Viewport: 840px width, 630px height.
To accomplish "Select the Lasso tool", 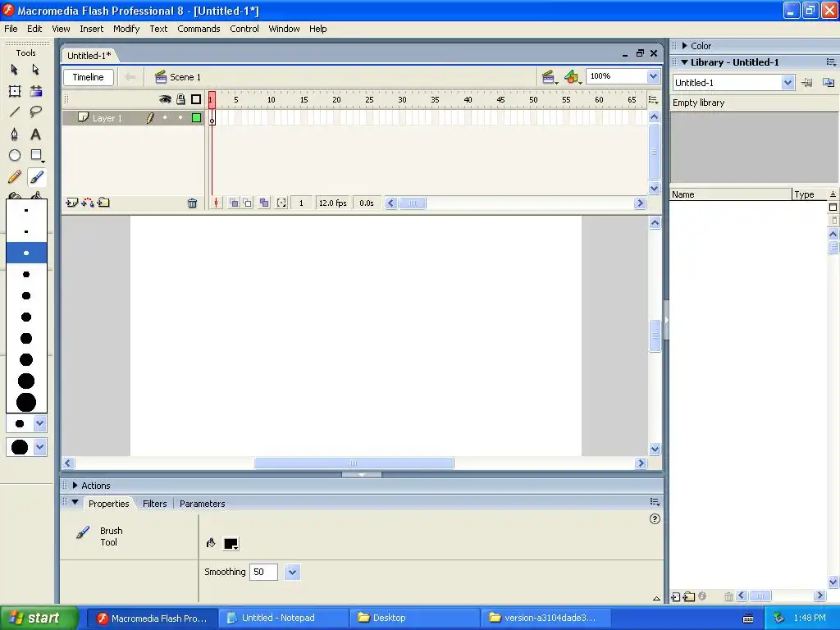I will (x=36, y=112).
